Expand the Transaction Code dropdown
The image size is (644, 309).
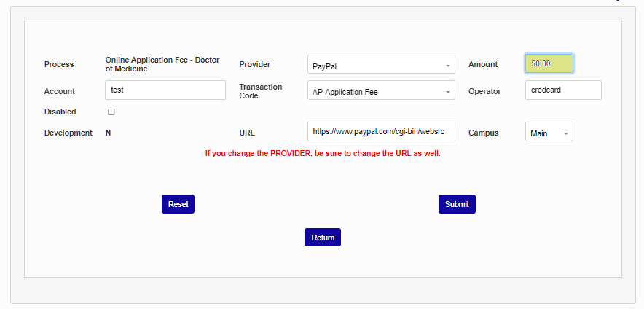point(381,91)
